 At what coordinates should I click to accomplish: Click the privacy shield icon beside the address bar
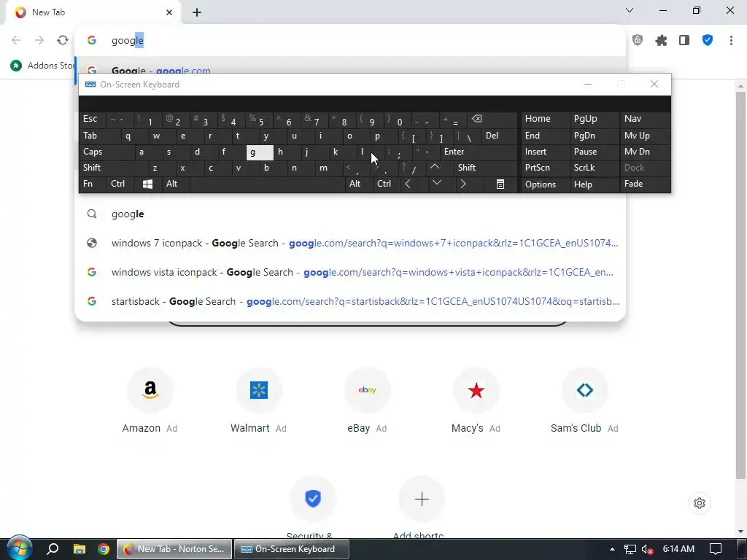pos(638,41)
